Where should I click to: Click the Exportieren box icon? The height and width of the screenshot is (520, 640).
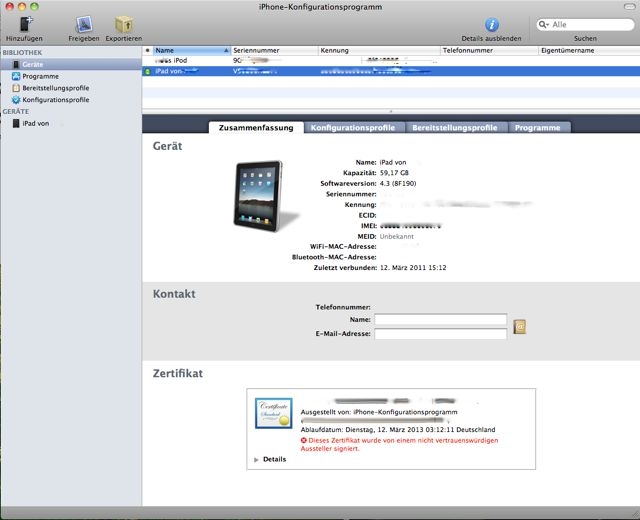[124, 24]
